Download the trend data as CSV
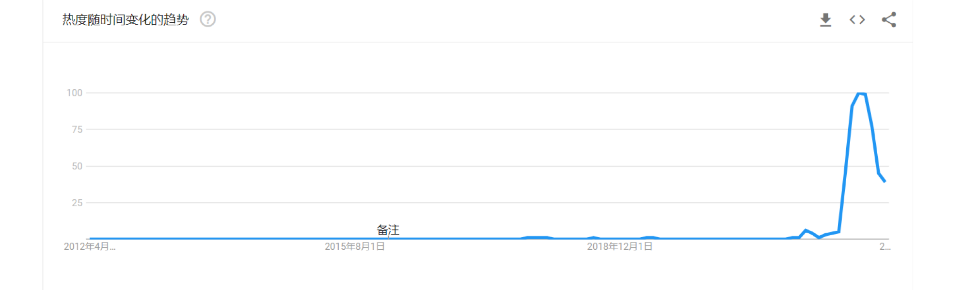Image resolution: width=980 pixels, height=290 pixels. (825, 20)
